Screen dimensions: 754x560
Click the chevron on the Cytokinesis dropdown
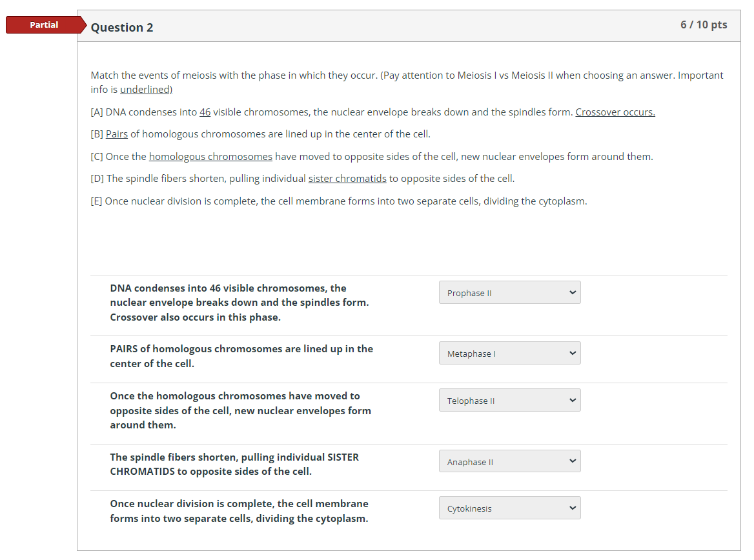[572, 508]
